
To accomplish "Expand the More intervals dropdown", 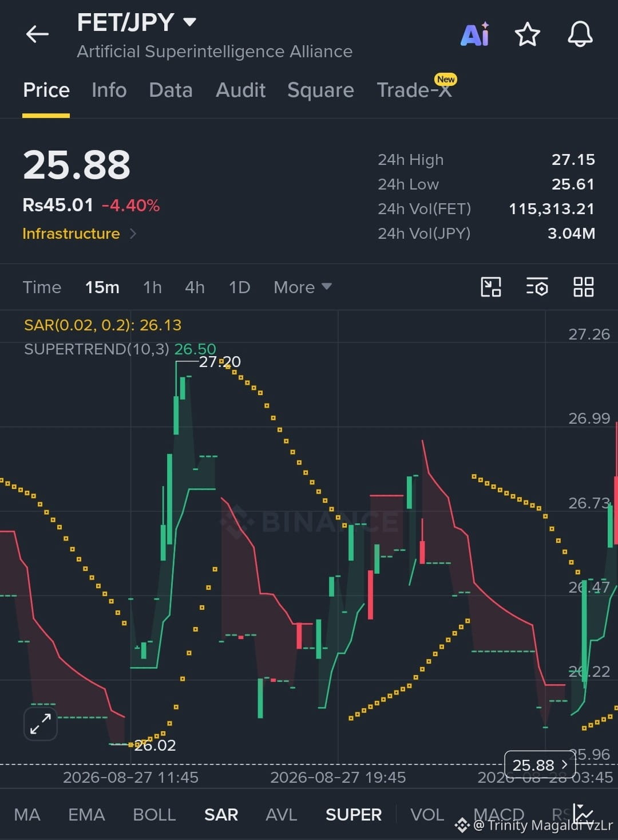I will (302, 287).
